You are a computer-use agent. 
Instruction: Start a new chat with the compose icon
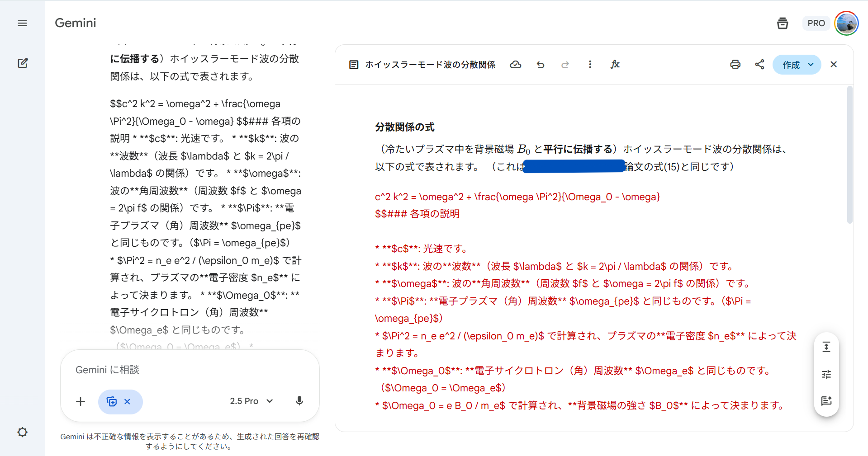click(23, 63)
